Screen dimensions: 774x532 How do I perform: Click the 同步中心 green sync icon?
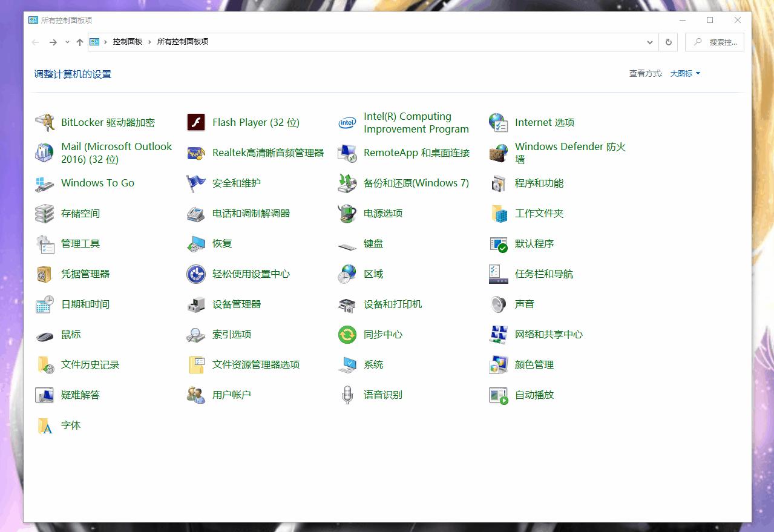click(x=347, y=335)
